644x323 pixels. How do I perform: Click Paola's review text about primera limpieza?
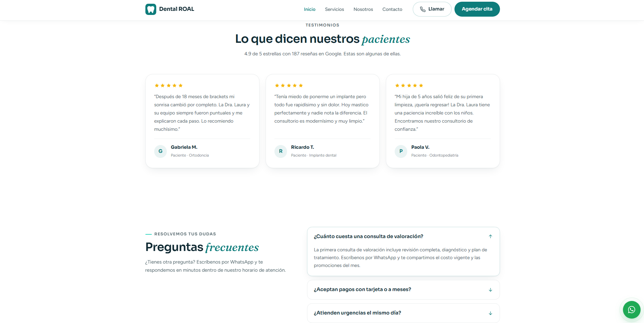(443, 113)
